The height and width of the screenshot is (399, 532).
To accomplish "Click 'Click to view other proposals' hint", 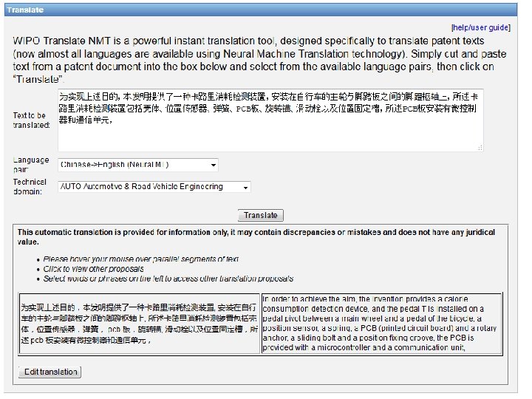I will [93, 269].
